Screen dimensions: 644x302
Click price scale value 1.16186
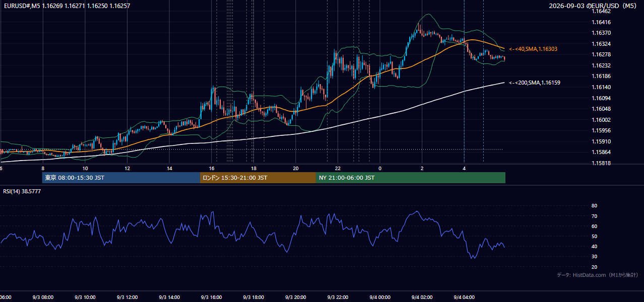coord(602,76)
